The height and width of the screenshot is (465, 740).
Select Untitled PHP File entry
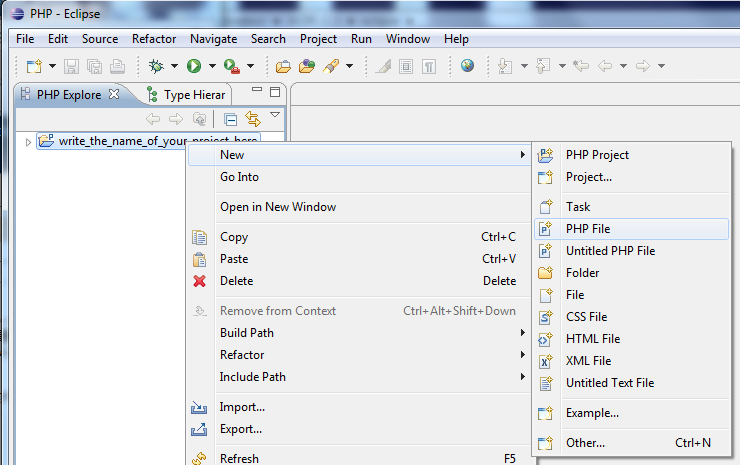[x=631, y=251]
